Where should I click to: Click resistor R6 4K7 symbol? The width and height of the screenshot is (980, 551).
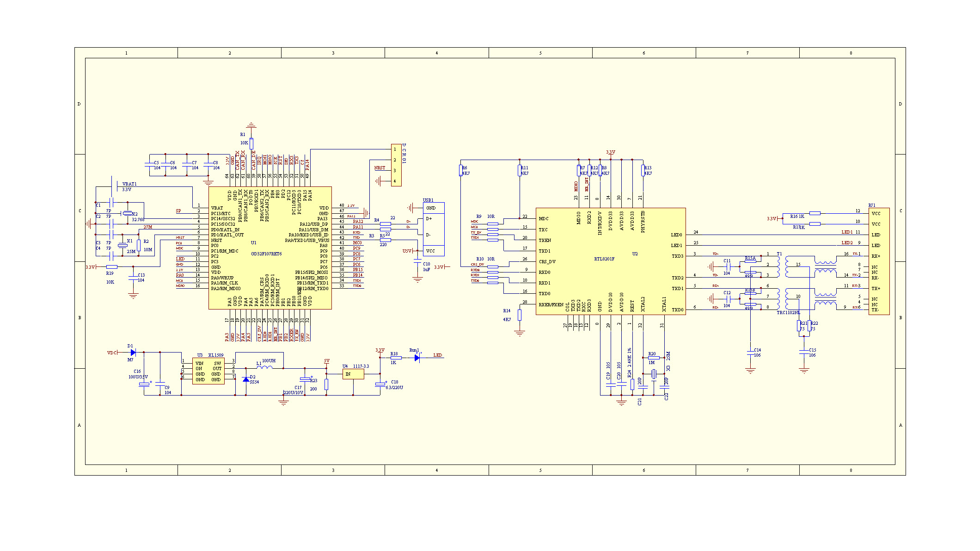[461, 171]
